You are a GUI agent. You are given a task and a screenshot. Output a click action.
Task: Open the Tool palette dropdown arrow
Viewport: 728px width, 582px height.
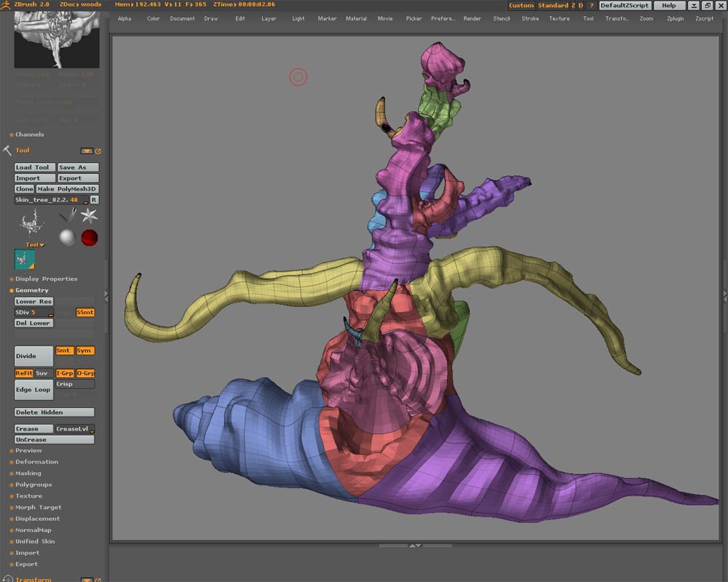(x=87, y=151)
